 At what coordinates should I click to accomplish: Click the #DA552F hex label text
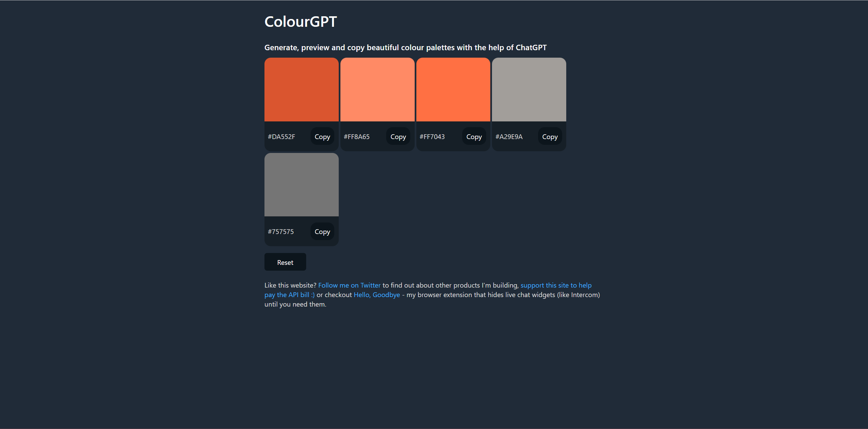[x=281, y=137]
